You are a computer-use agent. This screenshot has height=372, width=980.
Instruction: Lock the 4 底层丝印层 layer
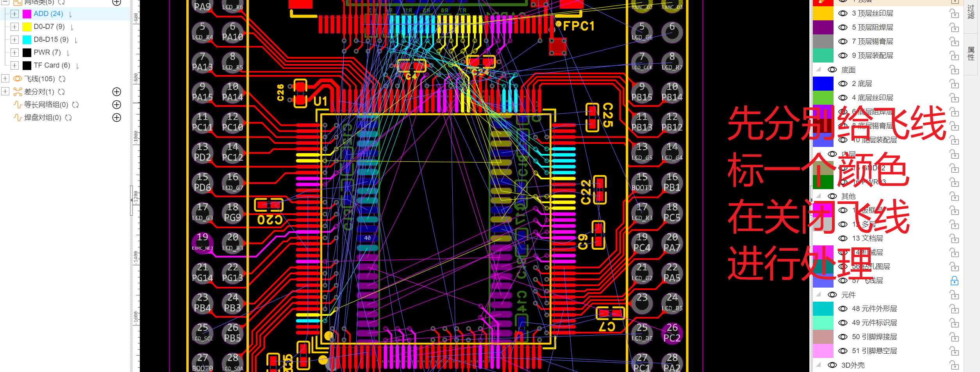coord(954,98)
